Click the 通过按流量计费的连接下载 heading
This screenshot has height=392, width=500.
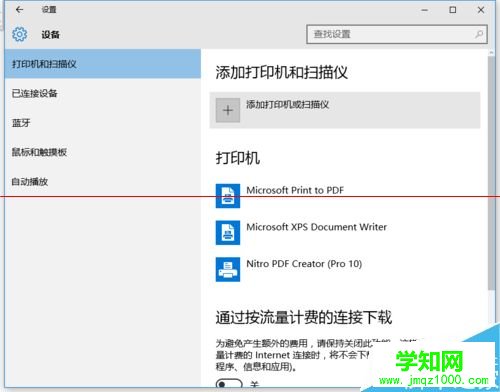pos(304,317)
